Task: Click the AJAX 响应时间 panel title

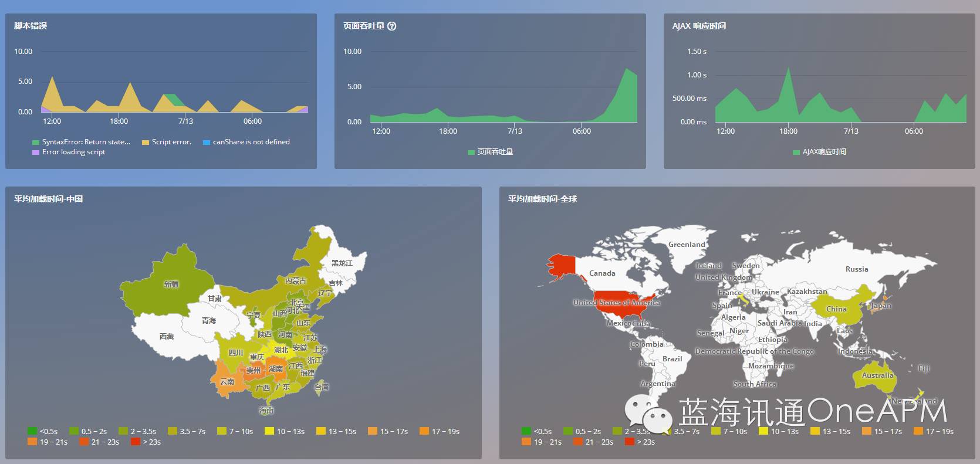Action: pyautogui.click(x=699, y=26)
